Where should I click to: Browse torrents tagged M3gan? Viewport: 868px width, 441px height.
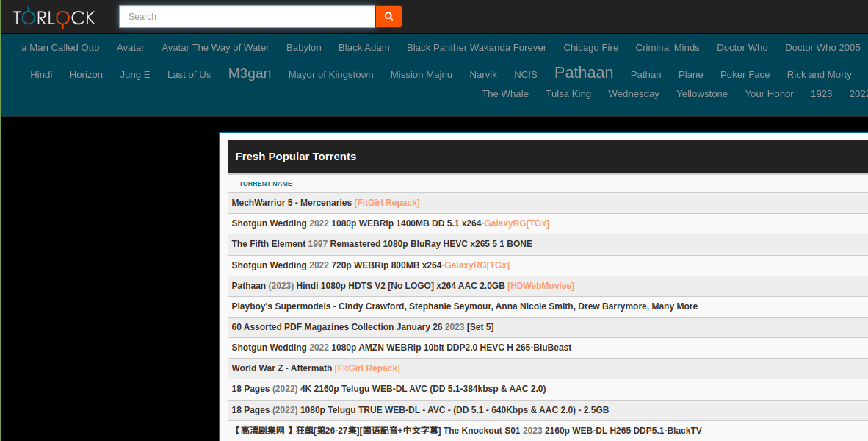point(250,73)
